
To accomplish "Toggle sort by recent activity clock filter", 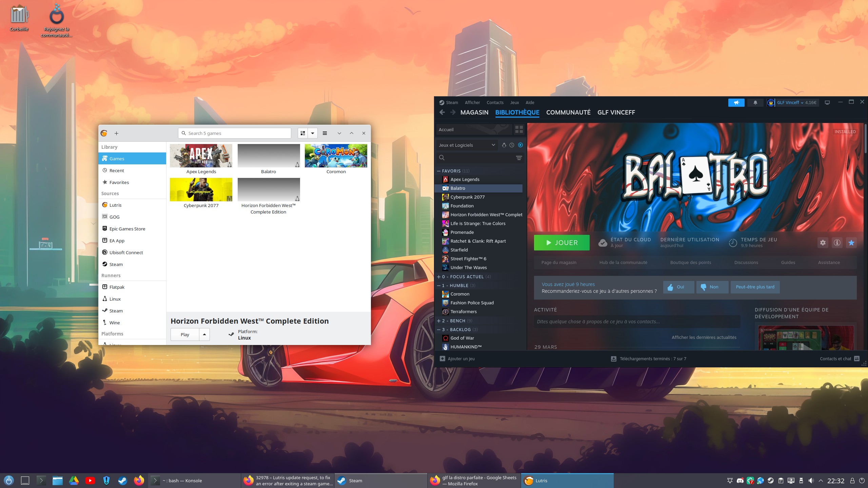I will pos(512,145).
